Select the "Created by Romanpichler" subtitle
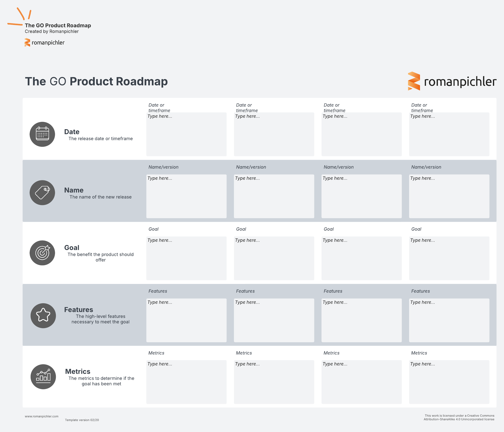The height and width of the screenshot is (432, 504). tap(52, 31)
